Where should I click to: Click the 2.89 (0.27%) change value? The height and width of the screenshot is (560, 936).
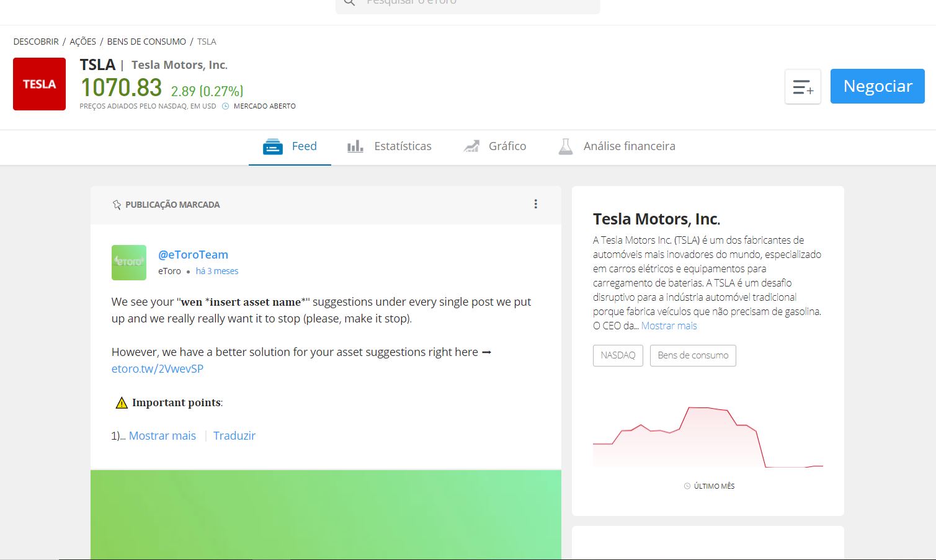tap(207, 91)
